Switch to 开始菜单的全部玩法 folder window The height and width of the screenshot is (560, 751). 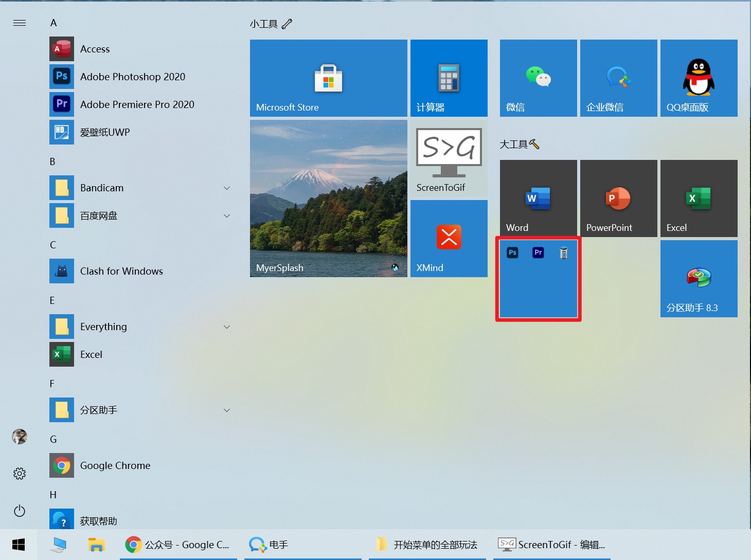(427, 545)
